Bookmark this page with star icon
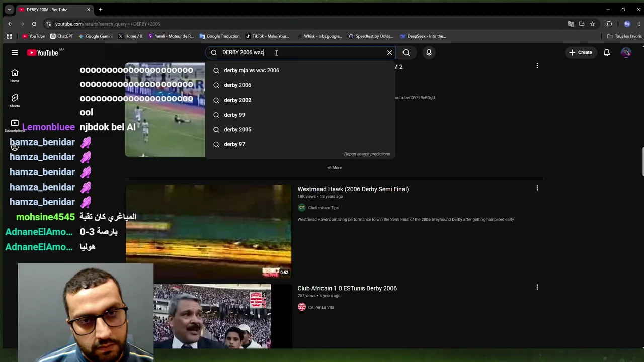This screenshot has width=644, height=362. [592, 24]
